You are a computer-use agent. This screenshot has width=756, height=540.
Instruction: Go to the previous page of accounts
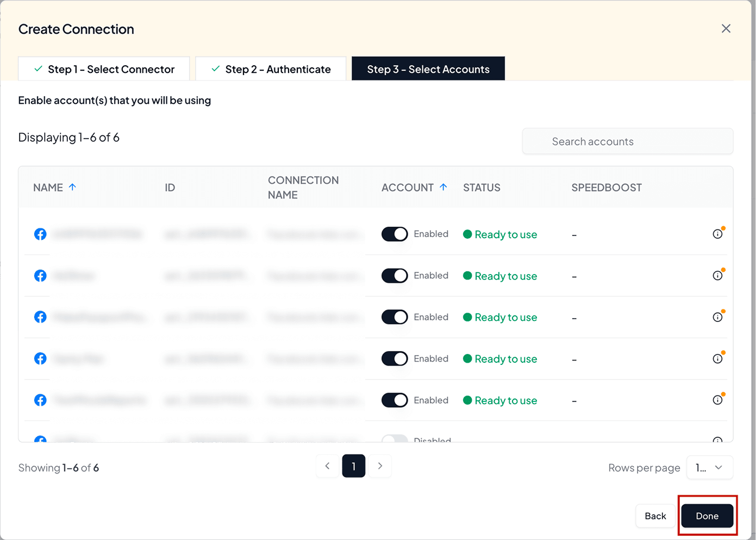point(327,466)
